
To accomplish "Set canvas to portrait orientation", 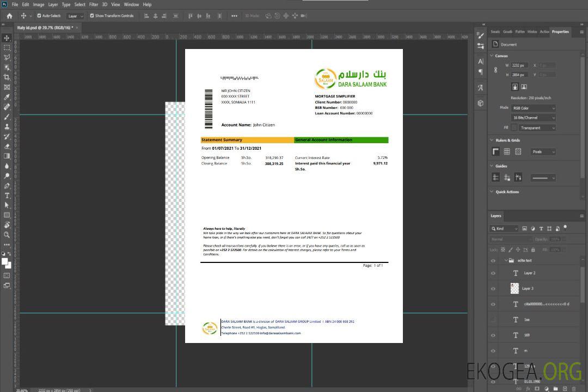I will [515, 87].
